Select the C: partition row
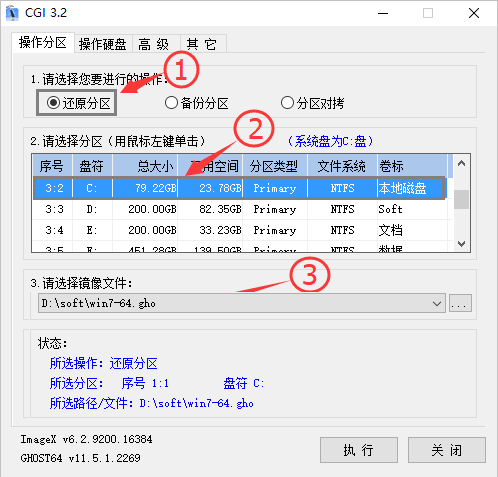The width and height of the screenshot is (498, 477). point(239,188)
